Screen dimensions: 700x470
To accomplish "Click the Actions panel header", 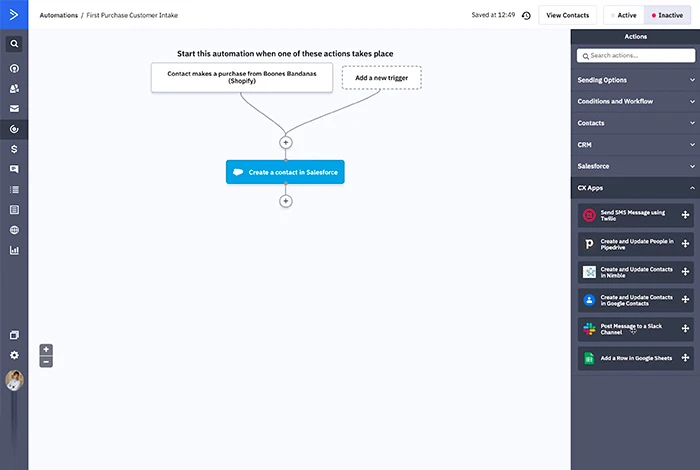I will point(635,37).
